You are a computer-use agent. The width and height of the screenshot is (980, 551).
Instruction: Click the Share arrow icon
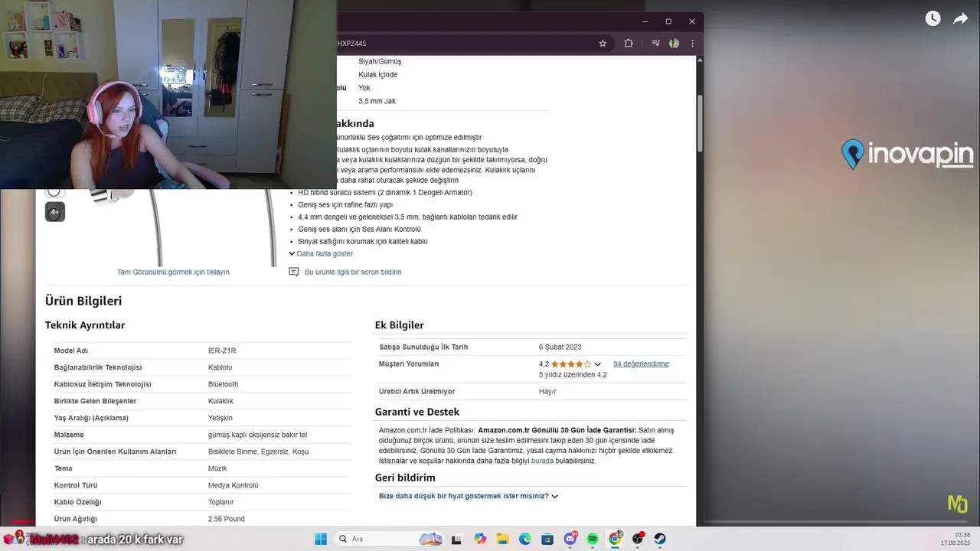960,18
